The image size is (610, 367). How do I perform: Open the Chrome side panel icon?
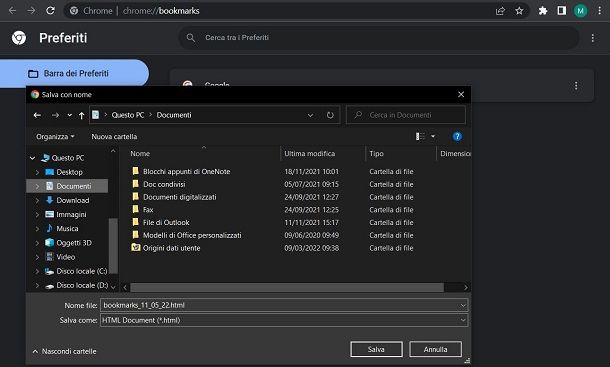pos(561,11)
